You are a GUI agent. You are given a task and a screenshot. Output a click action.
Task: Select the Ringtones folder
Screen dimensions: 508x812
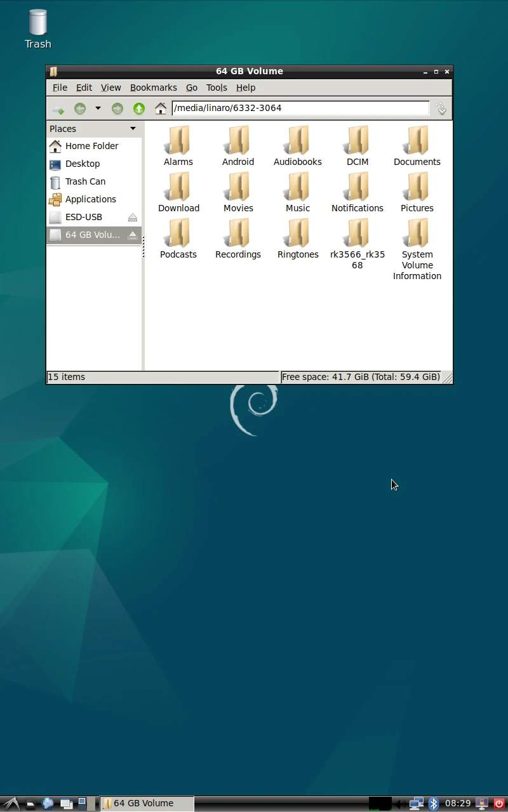(298, 239)
